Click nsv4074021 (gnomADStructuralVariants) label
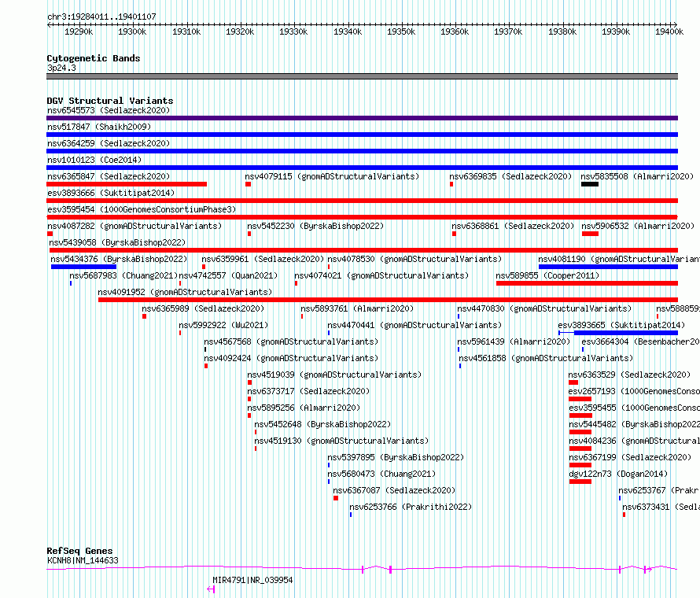 [381, 275]
